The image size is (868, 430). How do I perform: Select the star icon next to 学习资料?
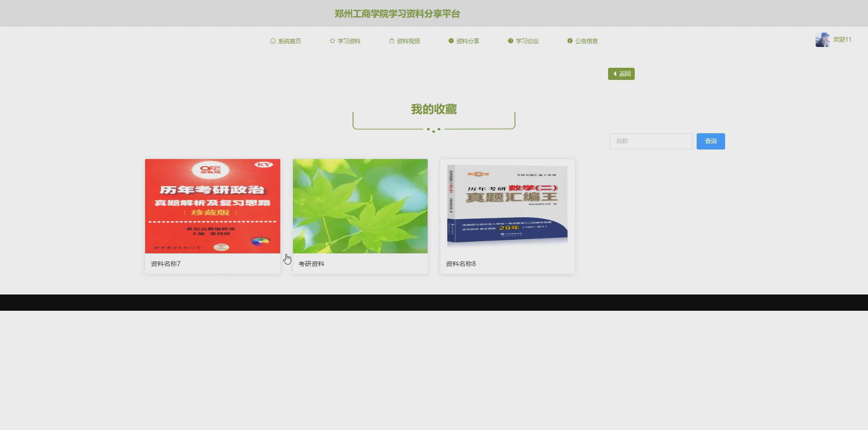pyautogui.click(x=332, y=40)
